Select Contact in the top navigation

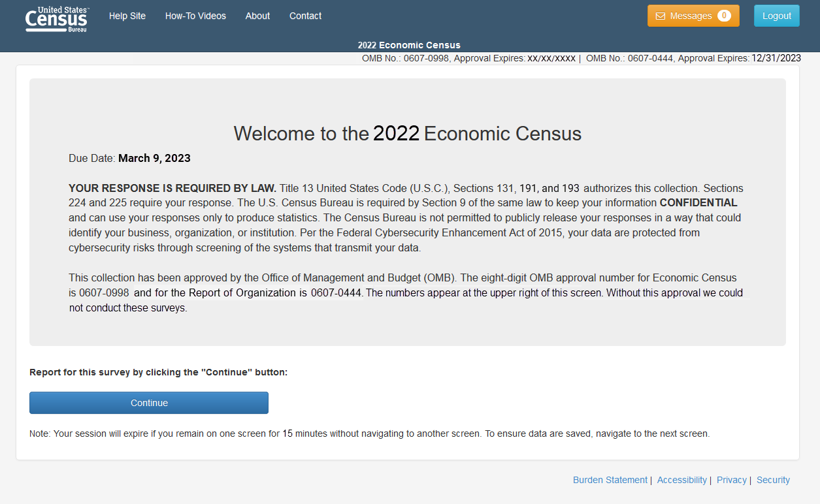305,16
